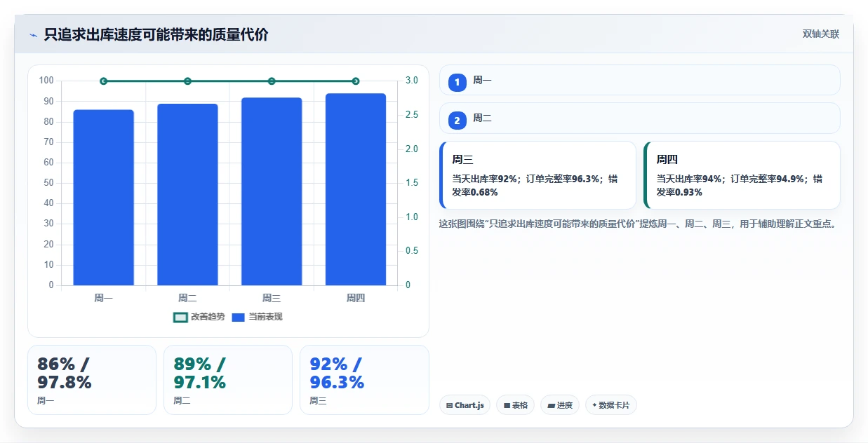Click the Chart.js tag
Image resolution: width=868 pixels, height=443 pixels.
(x=465, y=405)
